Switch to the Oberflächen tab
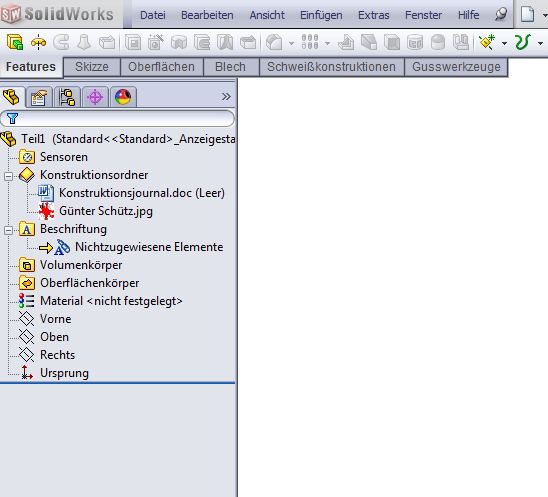 [161, 67]
